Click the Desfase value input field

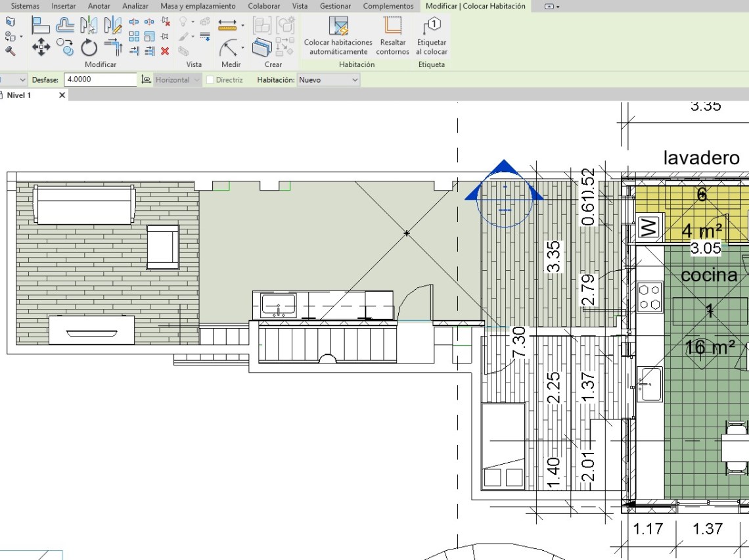[100, 80]
